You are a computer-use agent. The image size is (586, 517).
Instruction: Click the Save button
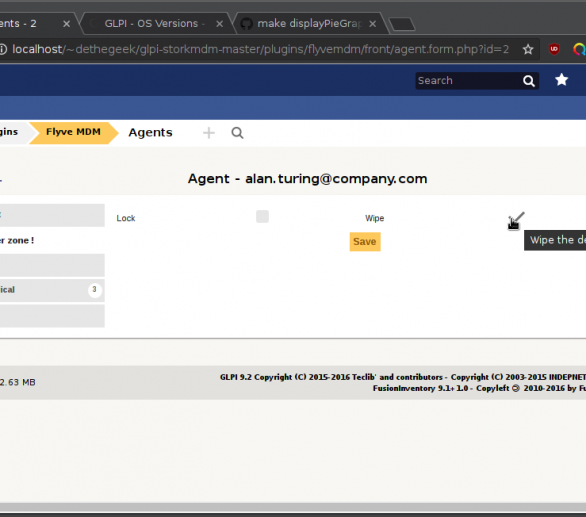tap(365, 241)
